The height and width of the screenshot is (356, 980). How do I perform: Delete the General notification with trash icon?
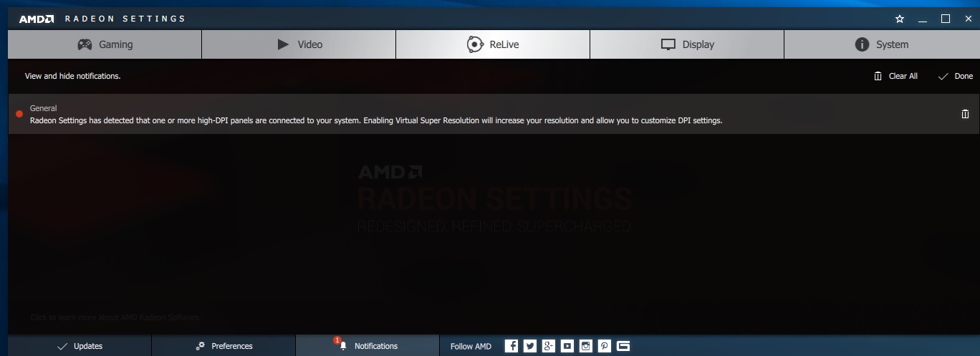click(x=965, y=114)
